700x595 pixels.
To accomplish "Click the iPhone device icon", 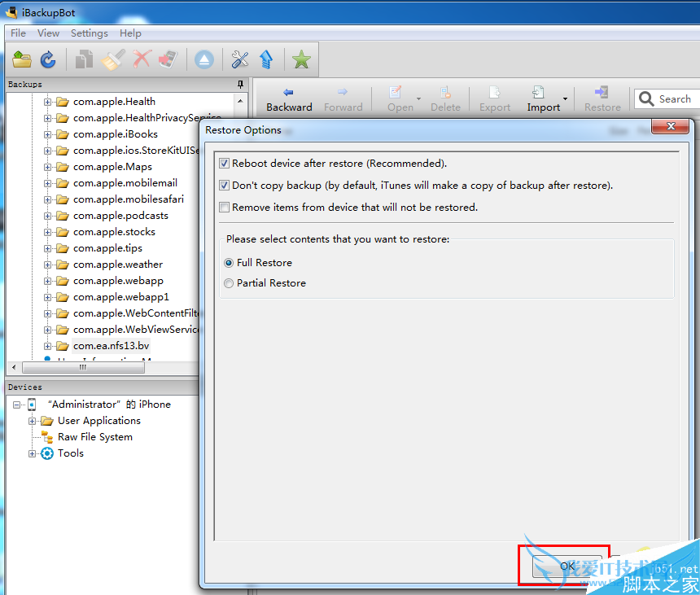I will pos(32,405).
